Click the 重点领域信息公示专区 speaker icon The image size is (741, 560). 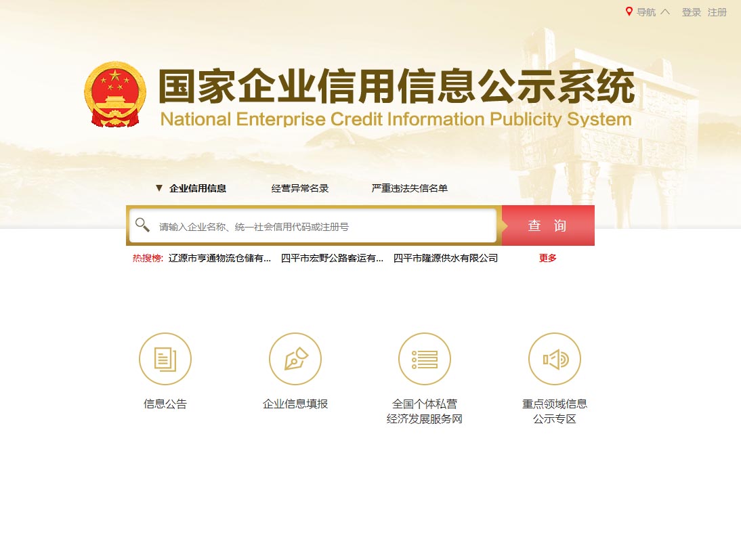click(x=554, y=359)
